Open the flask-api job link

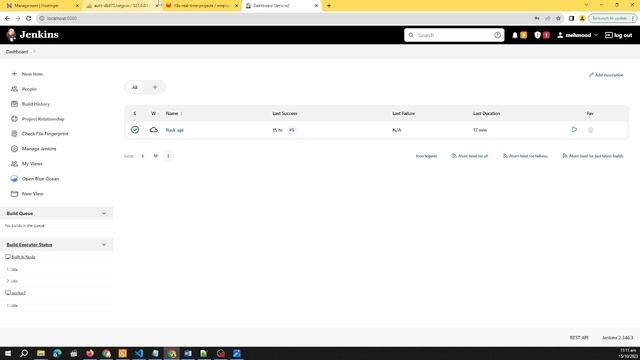click(x=175, y=130)
